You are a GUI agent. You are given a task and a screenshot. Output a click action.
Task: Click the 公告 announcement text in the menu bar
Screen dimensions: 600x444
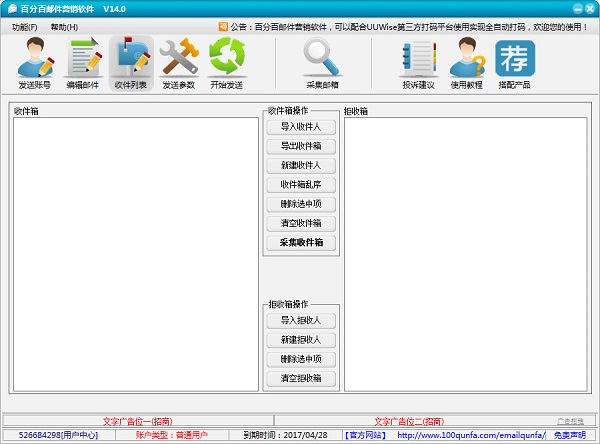[409, 27]
